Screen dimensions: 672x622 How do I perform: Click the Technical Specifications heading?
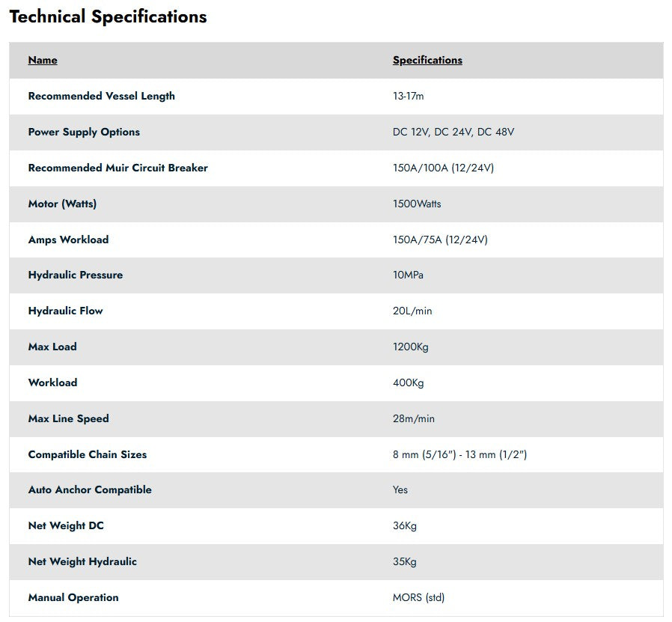tap(108, 16)
